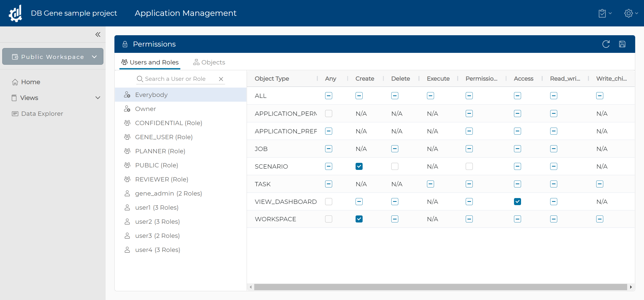Open the settings gear menu
This screenshot has height=300, width=644.
(x=631, y=13)
